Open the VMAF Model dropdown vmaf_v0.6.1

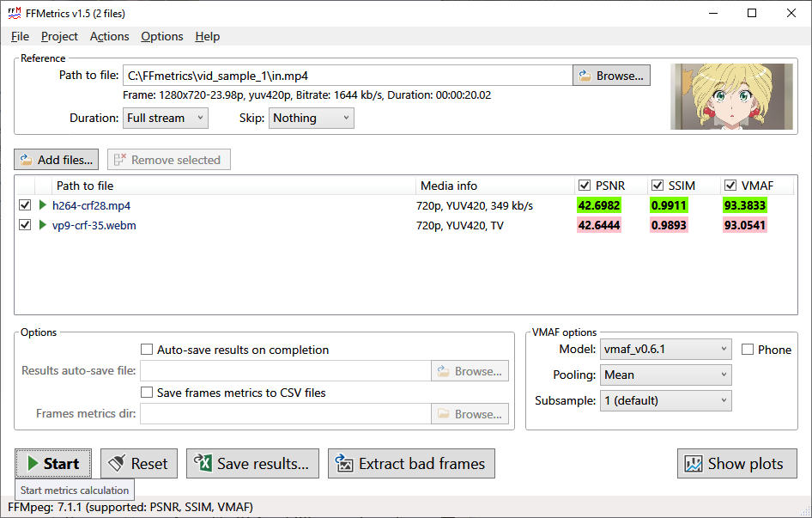(x=665, y=349)
